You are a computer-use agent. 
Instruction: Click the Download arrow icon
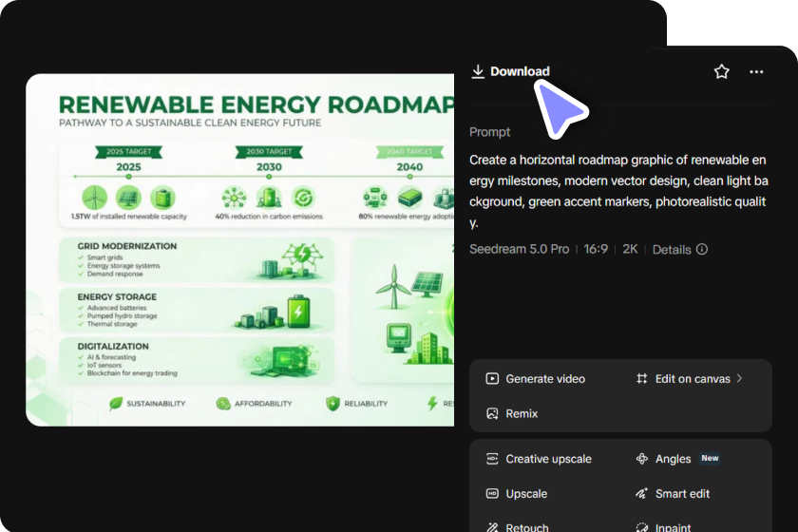pyautogui.click(x=477, y=71)
